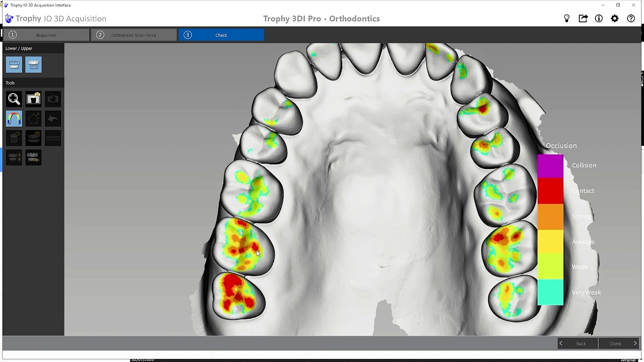Click the Collision legend label
The height and width of the screenshot is (362, 644).
pyautogui.click(x=584, y=165)
